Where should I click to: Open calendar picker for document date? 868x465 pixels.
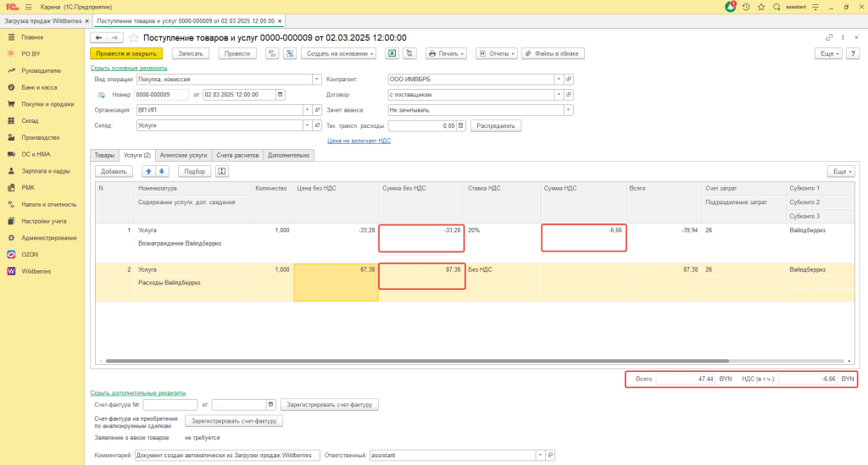click(x=280, y=95)
